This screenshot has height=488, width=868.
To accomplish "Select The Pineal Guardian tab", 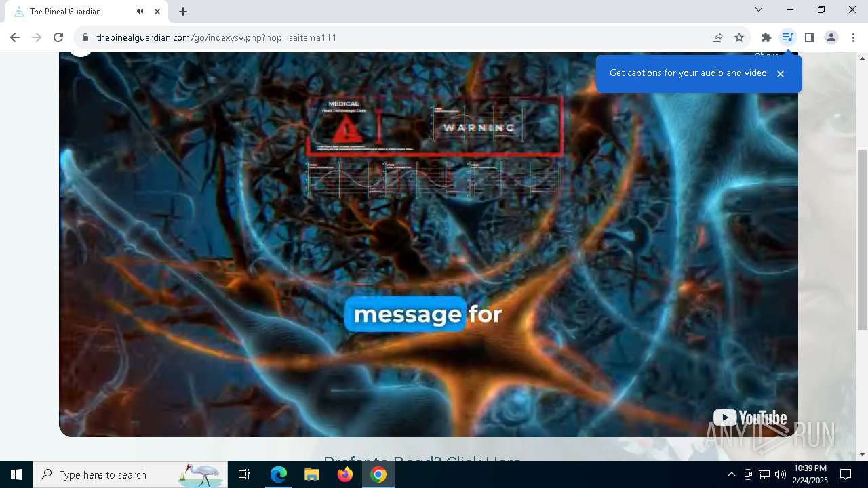I will (87, 12).
